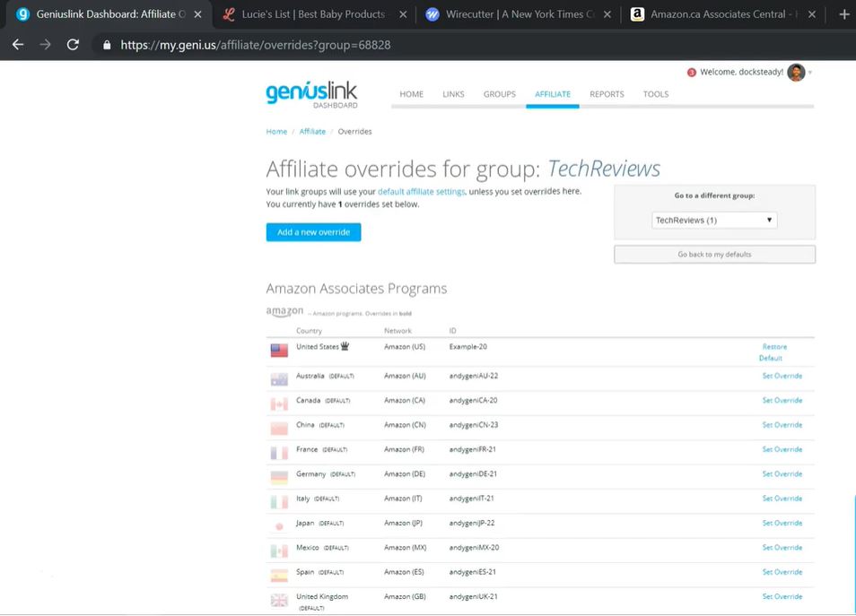Click the Home breadcrumb link
This screenshot has width=856, height=616.
point(276,132)
